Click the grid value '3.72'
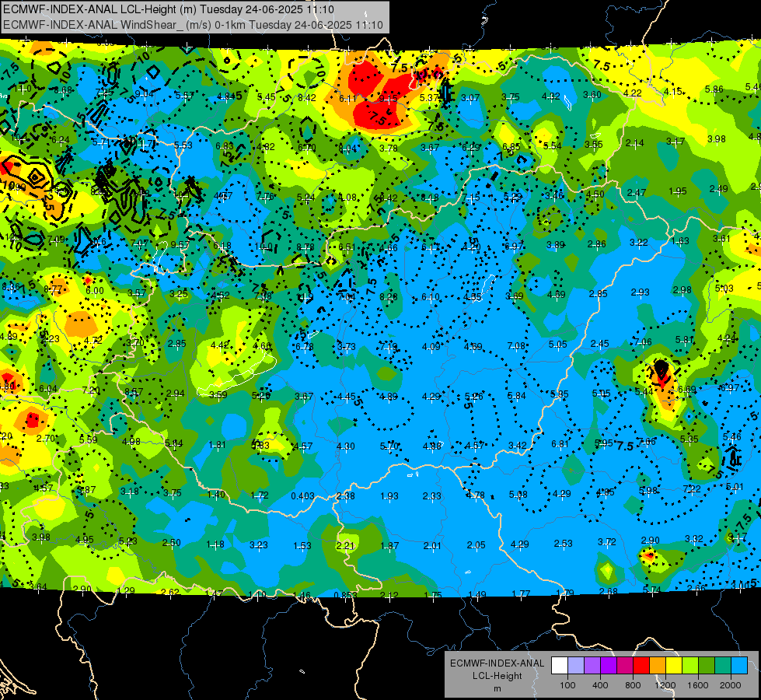This screenshot has height=700, width=761. (x=606, y=541)
